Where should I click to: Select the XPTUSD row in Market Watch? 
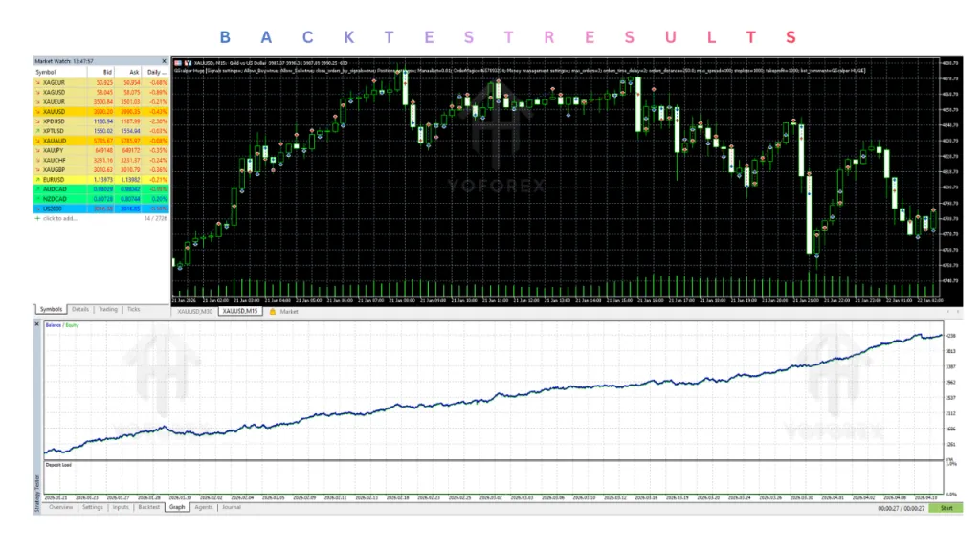[100, 131]
